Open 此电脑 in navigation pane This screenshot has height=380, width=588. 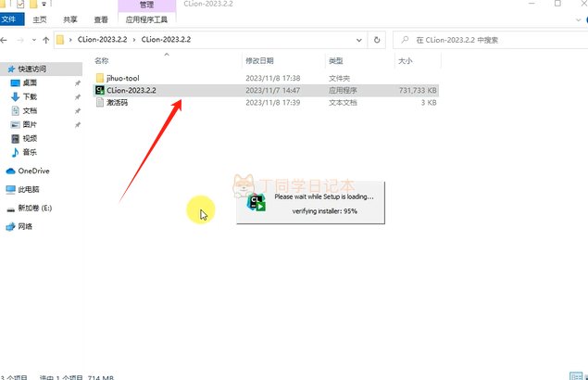(x=29, y=189)
